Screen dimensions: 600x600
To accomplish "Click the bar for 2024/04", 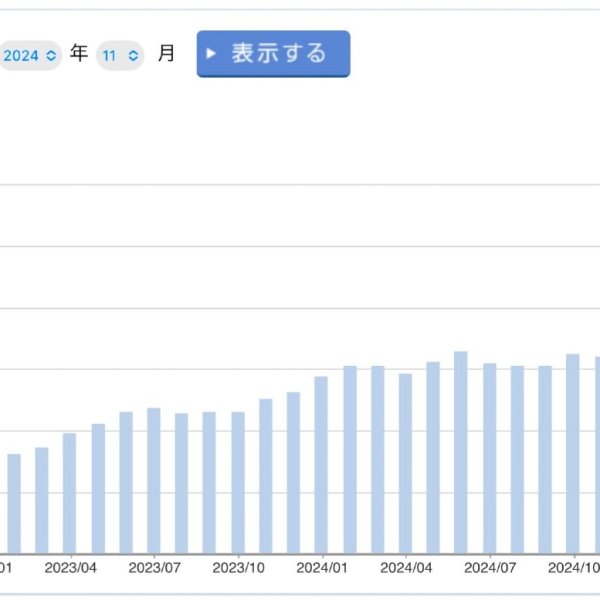I will click(x=405, y=463).
